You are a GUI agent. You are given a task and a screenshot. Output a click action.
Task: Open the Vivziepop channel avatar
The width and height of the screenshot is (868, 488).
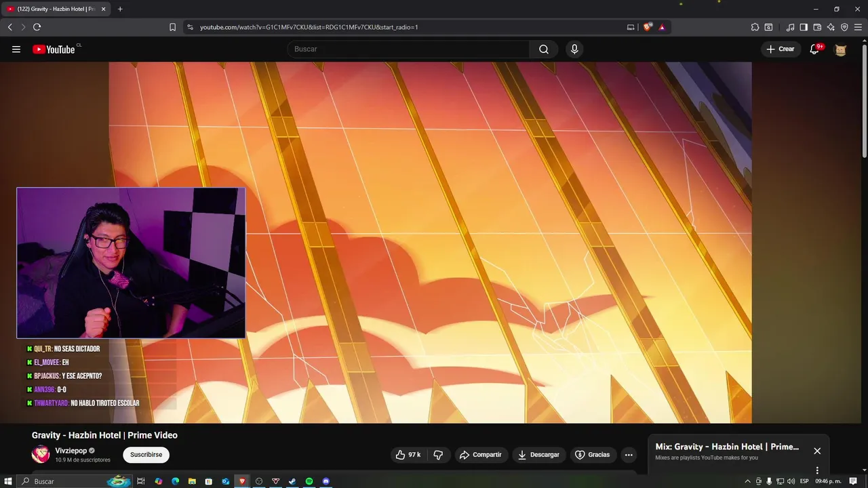[41, 455]
